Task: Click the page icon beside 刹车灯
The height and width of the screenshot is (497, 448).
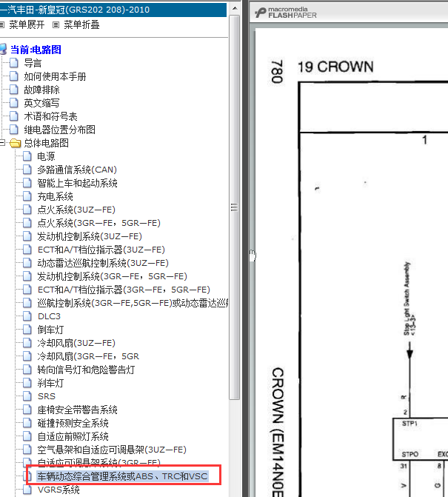Action: [27, 383]
